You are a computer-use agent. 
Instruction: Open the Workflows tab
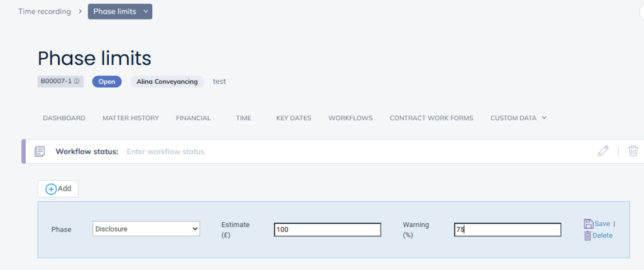click(x=350, y=118)
